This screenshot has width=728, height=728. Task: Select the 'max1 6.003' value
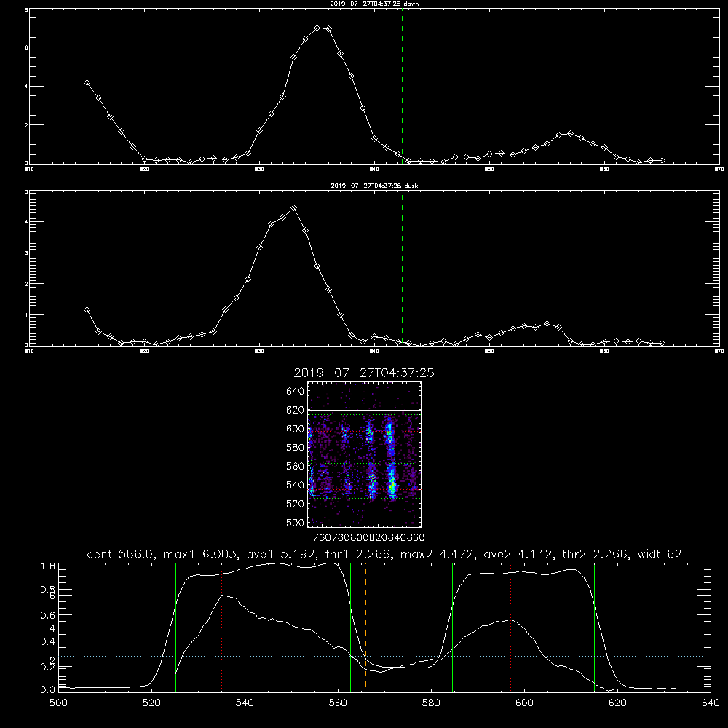pos(198,554)
